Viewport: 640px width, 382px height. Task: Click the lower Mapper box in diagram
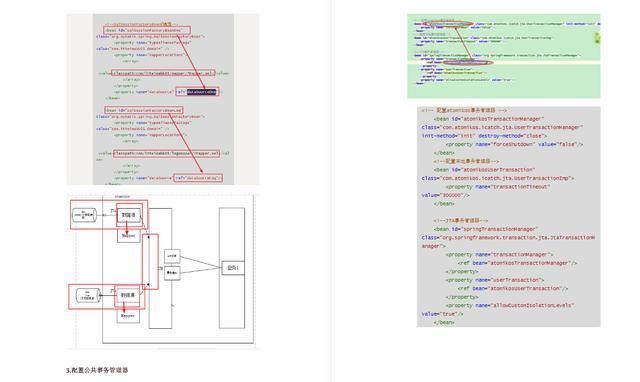[x=128, y=316]
